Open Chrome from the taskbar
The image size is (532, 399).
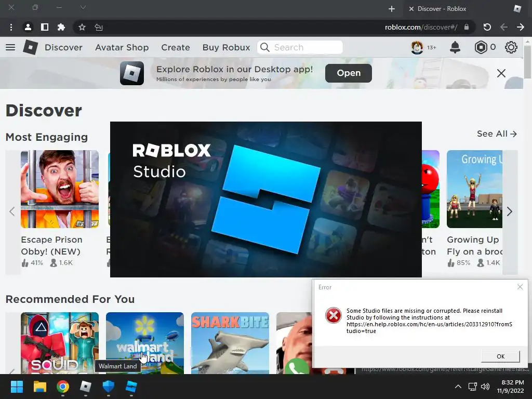63,387
